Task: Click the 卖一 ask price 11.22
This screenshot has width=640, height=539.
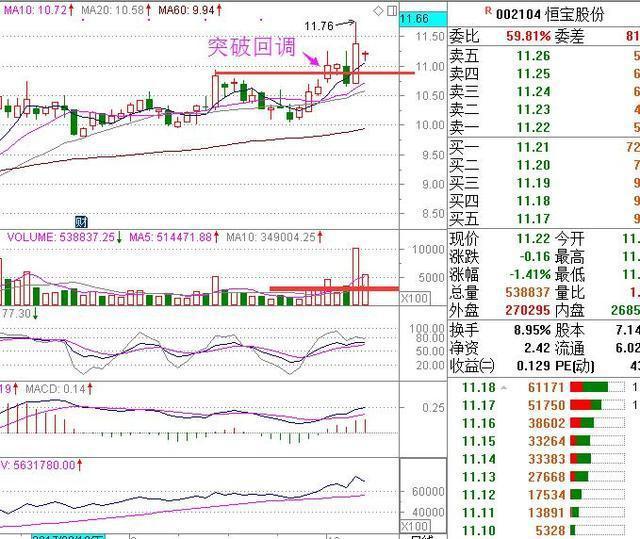Action: point(533,127)
